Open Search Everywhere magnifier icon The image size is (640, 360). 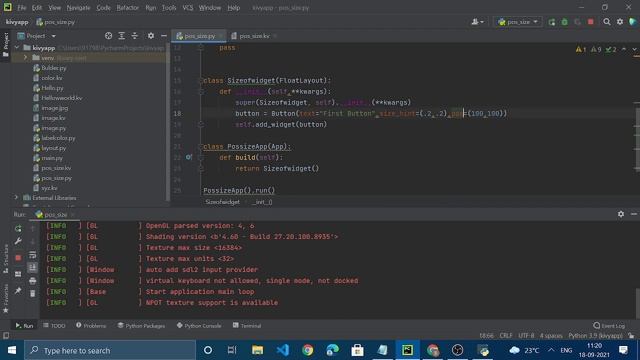click(607, 22)
